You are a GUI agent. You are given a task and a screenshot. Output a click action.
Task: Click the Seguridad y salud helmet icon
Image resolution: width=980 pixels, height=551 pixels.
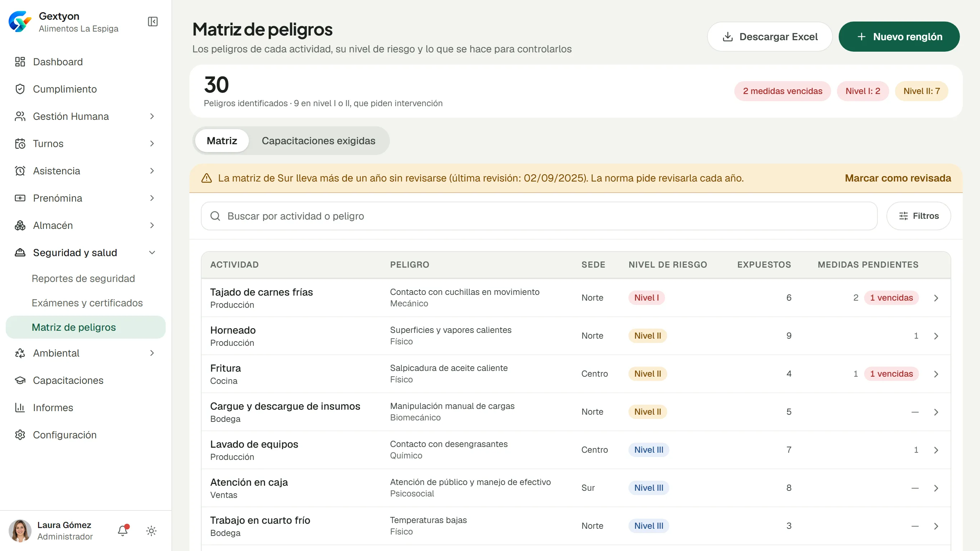pos(20,253)
